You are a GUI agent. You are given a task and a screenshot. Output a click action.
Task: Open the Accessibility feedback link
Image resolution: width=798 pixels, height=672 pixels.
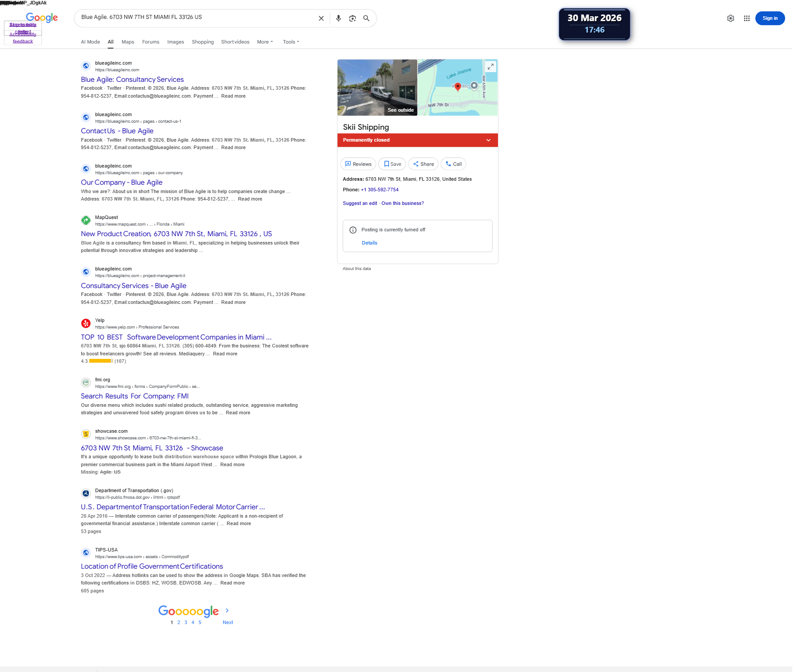[x=23, y=38]
